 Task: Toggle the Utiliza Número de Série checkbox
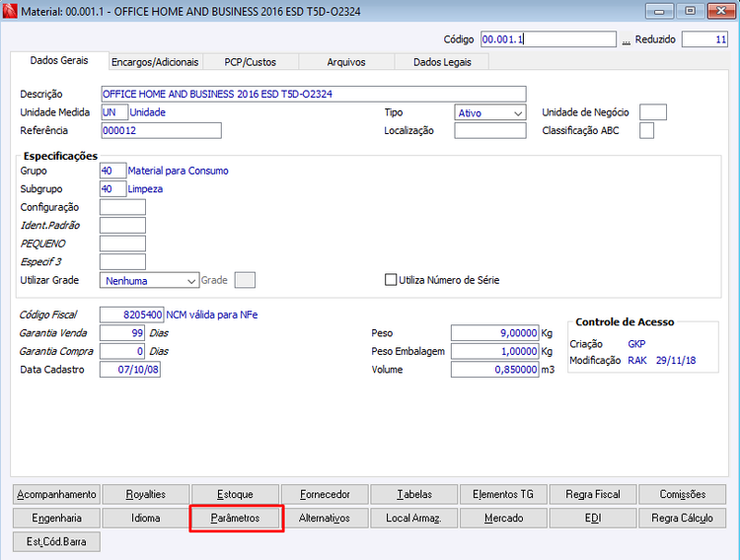(391, 280)
